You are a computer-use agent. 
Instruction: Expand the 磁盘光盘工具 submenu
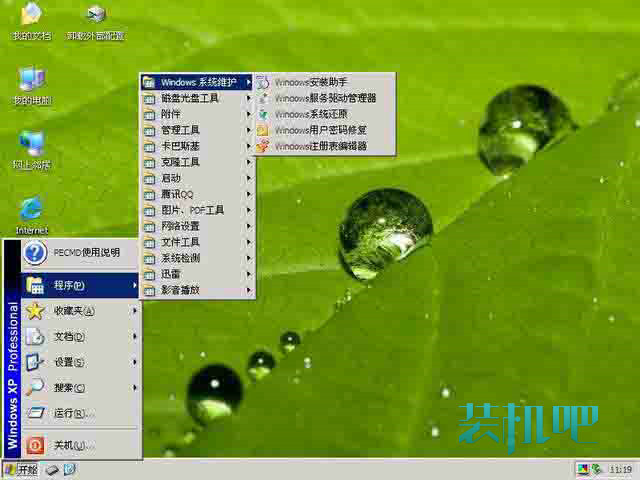[197, 98]
